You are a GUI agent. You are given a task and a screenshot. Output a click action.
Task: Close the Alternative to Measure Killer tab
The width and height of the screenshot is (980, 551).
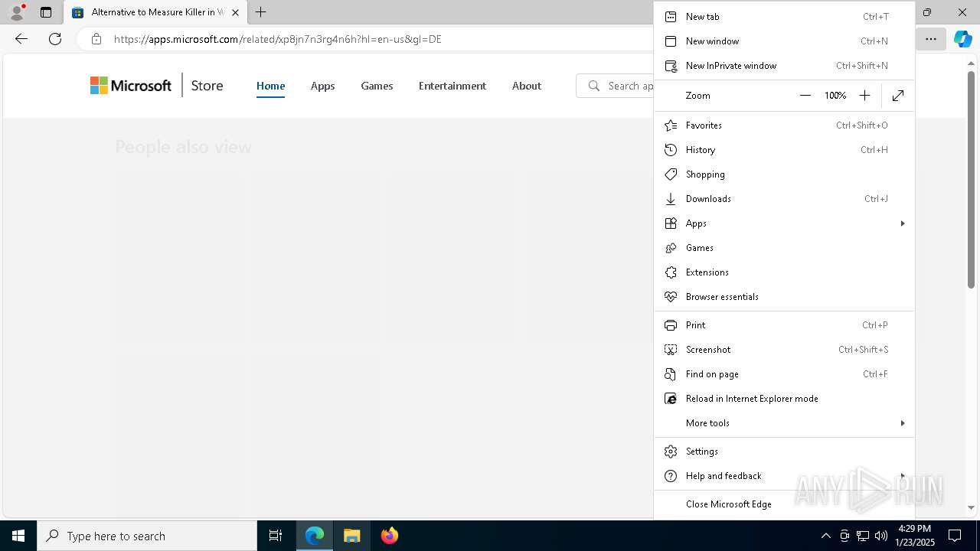(x=235, y=12)
